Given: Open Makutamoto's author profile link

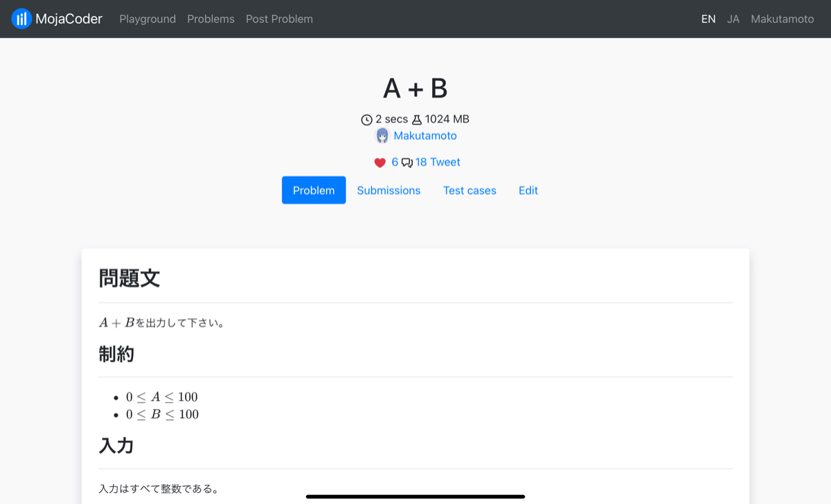Looking at the screenshot, I should (425, 135).
